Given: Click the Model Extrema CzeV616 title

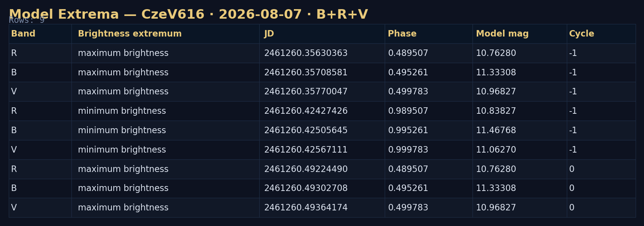Looking at the screenshot, I should [188, 14].
